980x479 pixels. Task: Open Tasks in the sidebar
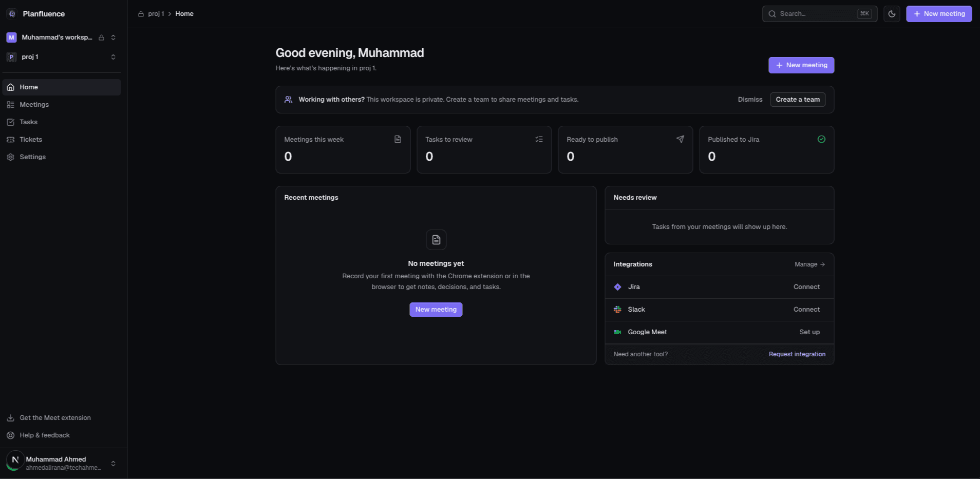[x=62, y=122]
